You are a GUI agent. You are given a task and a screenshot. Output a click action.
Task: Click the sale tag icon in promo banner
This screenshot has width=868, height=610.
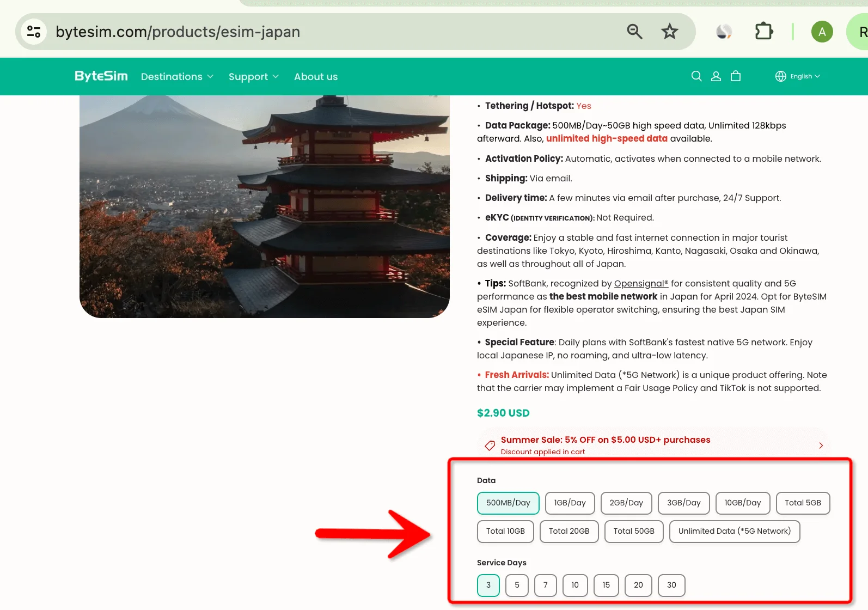(x=490, y=446)
